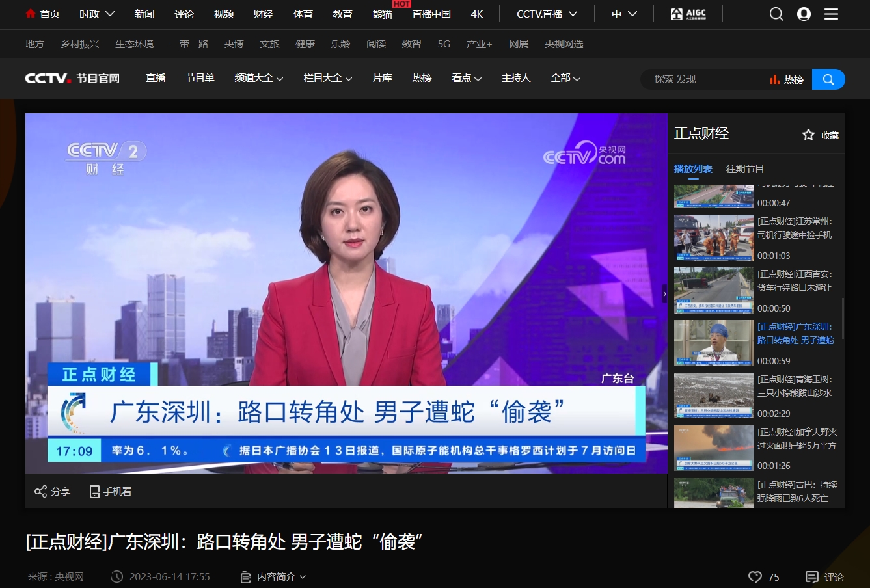Open the 江西吉安 货车 video thumbnail
Screen dimensions: 870x588
[x=714, y=291]
